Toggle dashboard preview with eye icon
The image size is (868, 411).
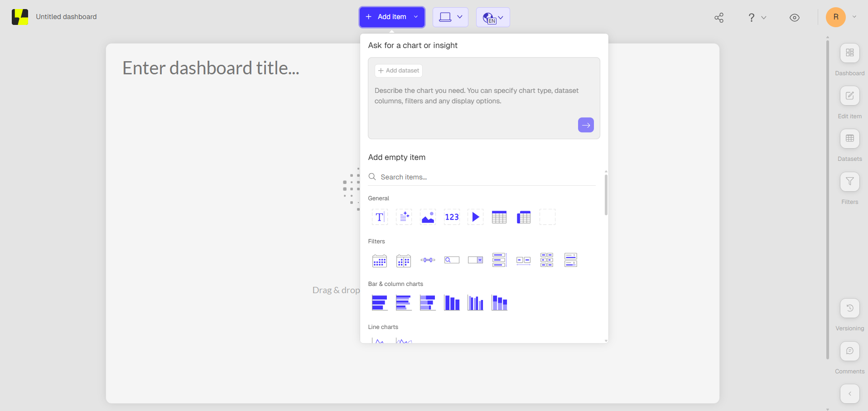click(x=794, y=18)
